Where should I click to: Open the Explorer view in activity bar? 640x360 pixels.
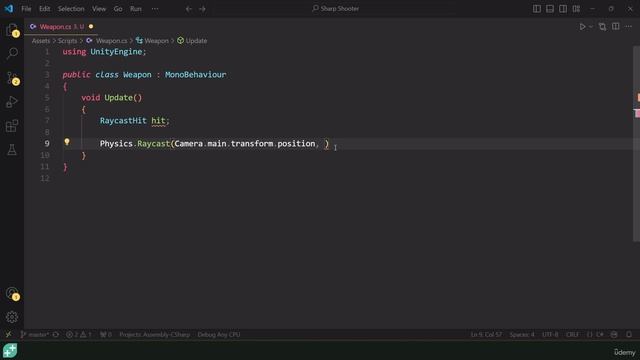click(x=12, y=30)
